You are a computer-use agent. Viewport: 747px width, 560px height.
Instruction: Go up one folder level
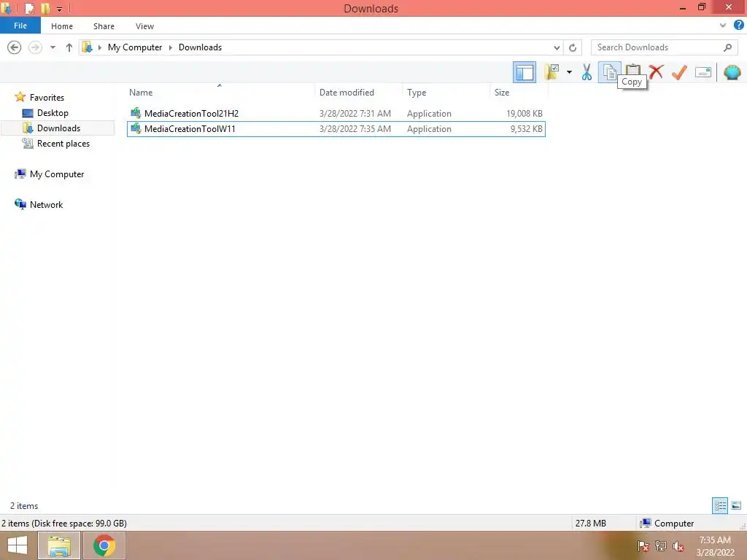(x=69, y=47)
